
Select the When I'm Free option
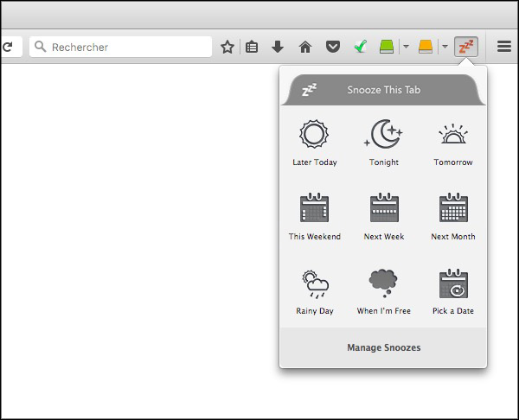pyautogui.click(x=384, y=291)
